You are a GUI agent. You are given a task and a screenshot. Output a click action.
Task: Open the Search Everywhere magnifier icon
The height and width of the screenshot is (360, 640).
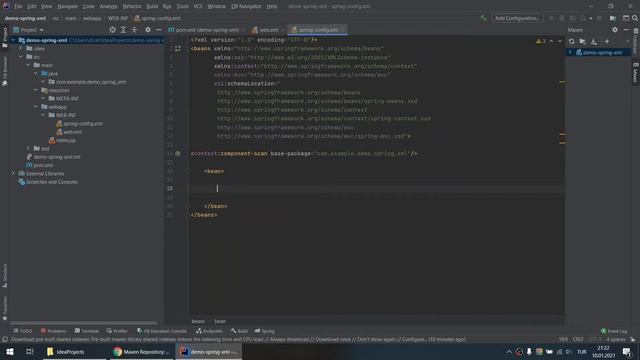click(x=635, y=18)
